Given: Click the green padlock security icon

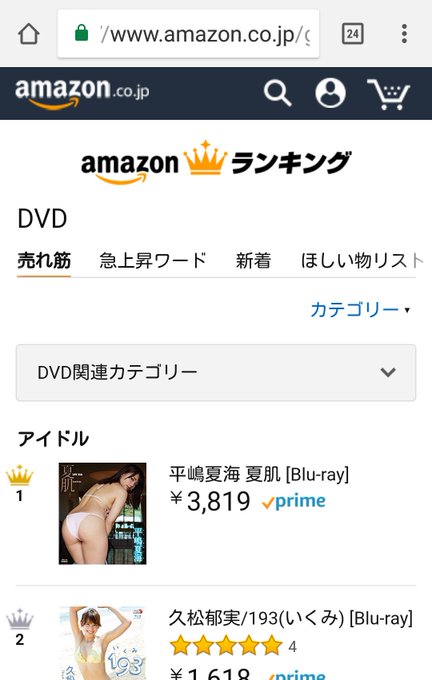Looking at the screenshot, I should [x=82, y=33].
